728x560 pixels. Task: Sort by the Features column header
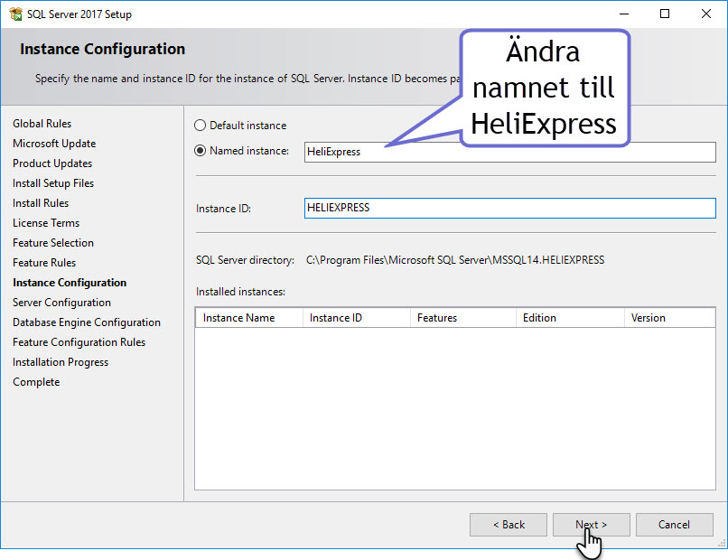coord(463,318)
